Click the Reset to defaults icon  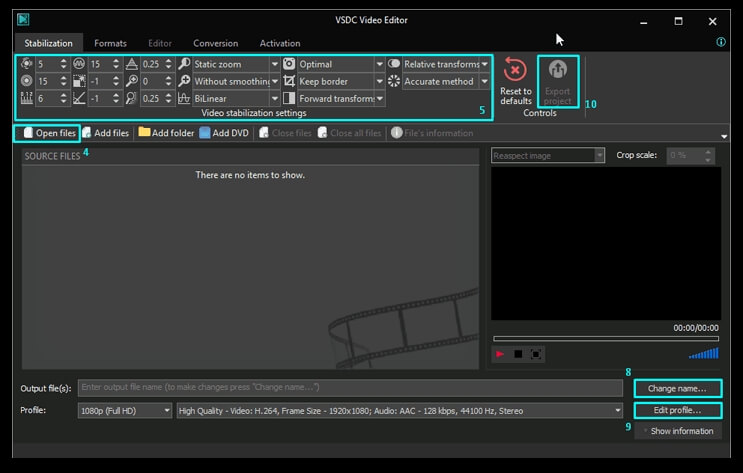[x=515, y=70]
